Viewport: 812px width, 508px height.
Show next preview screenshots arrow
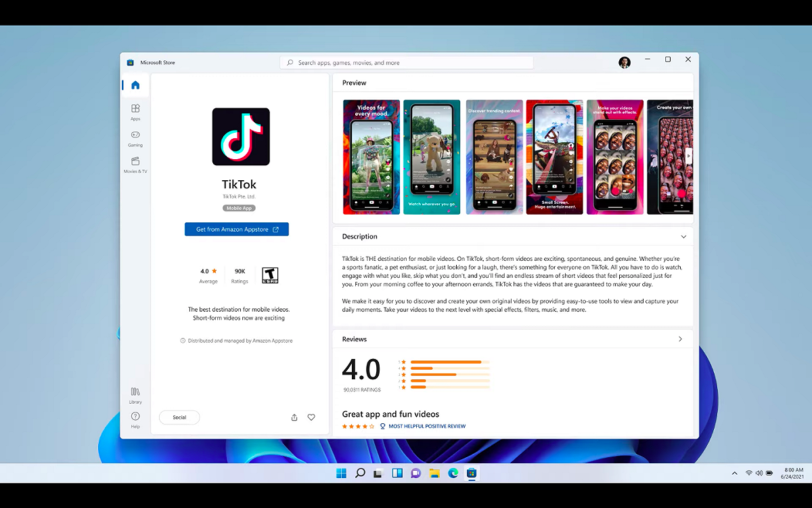689,156
